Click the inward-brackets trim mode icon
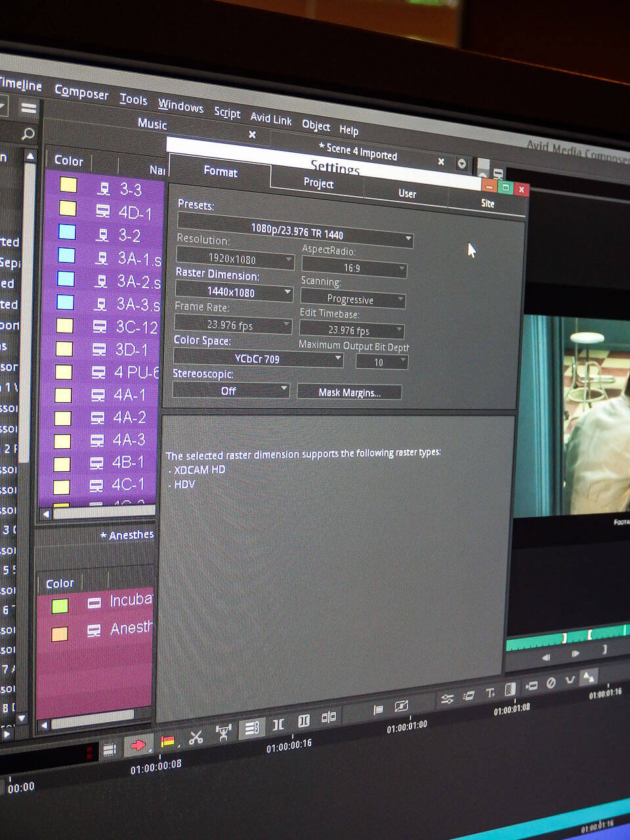Viewport: 630px width, 840px height. tap(278, 724)
